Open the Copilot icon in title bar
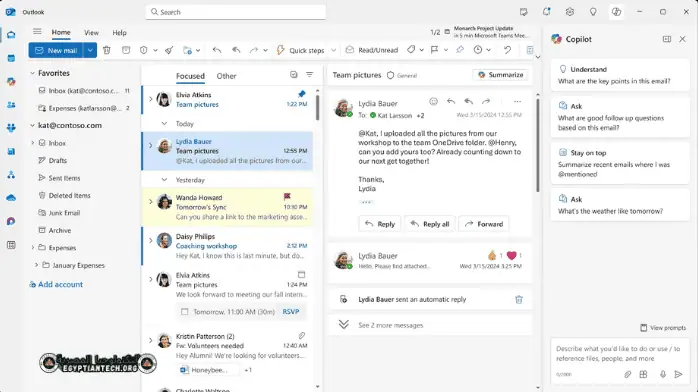 (616, 12)
